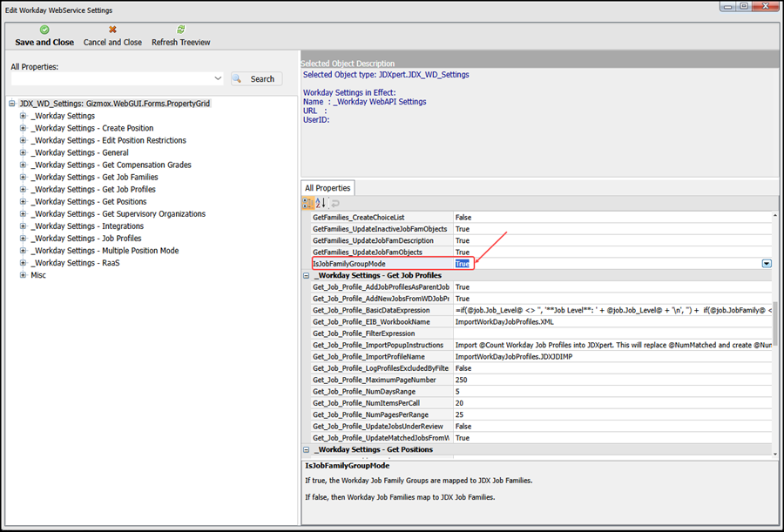
Task: Select _Workday Settings - Job Profiles tree item
Action: [86, 239]
